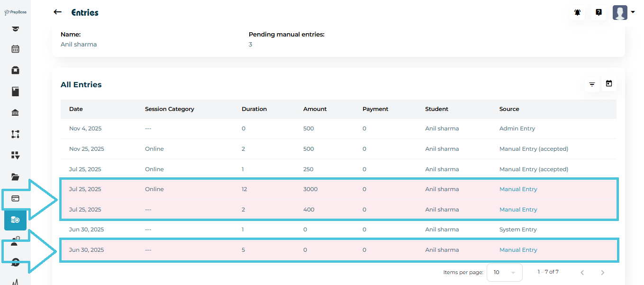644x285 pixels.
Task: Click the Date column header
Action: [x=76, y=109]
